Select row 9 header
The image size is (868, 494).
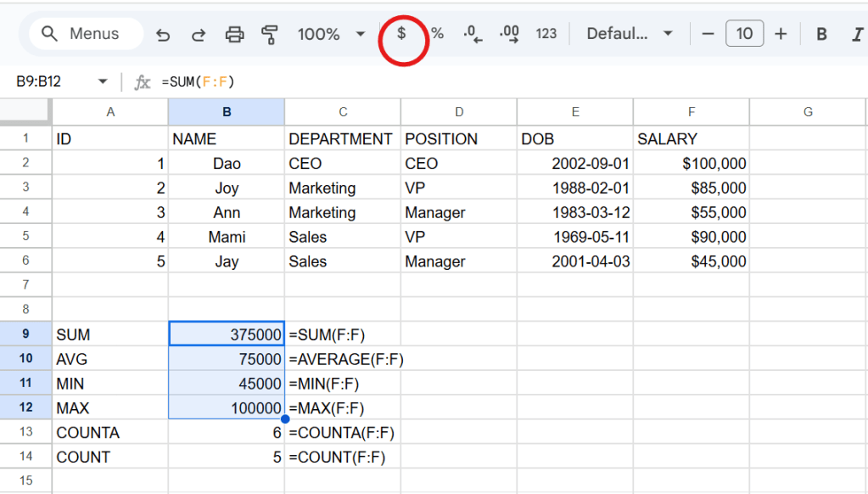pos(25,334)
